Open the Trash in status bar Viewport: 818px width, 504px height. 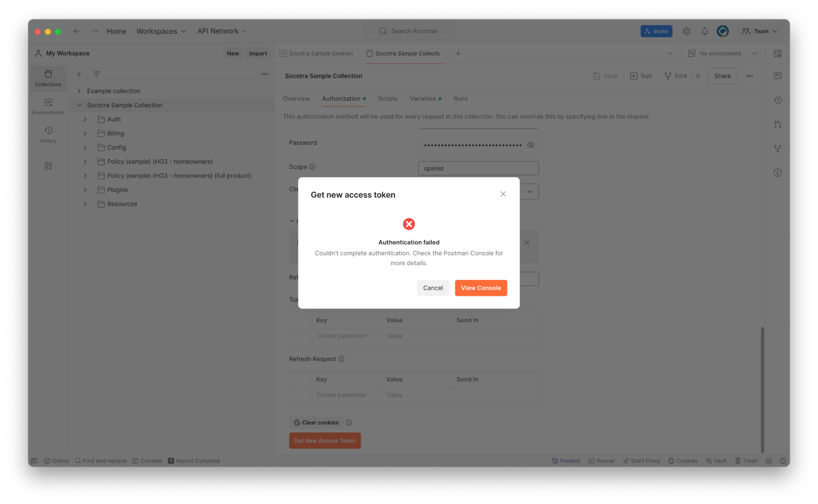point(746,461)
